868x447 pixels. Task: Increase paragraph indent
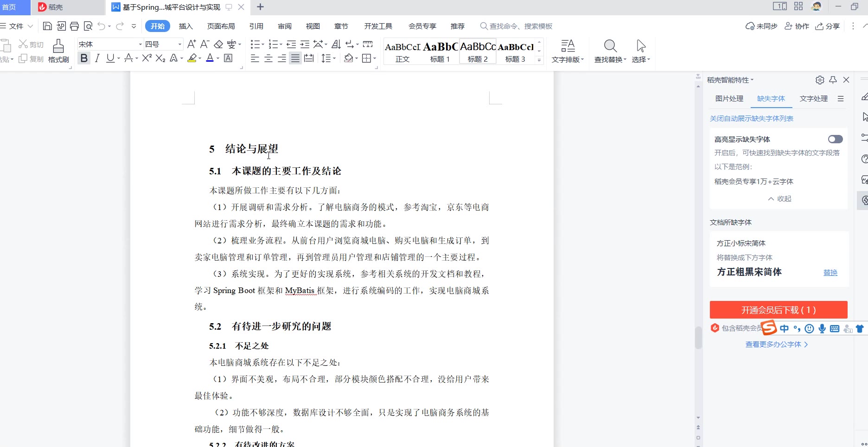(305, 44)
